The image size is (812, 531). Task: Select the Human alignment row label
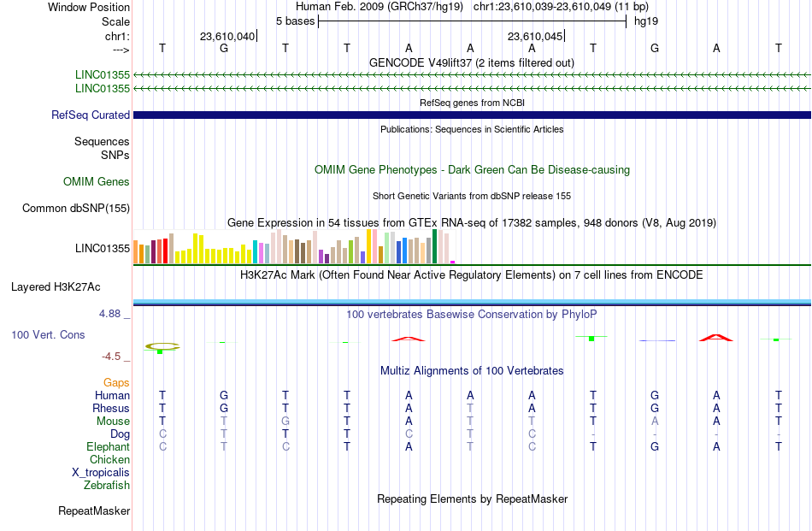[112, 395]
